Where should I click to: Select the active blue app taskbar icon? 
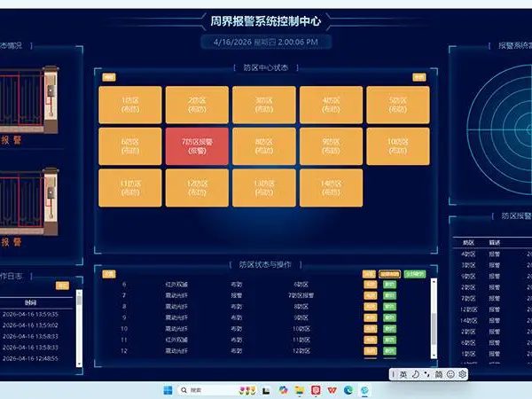364,390
